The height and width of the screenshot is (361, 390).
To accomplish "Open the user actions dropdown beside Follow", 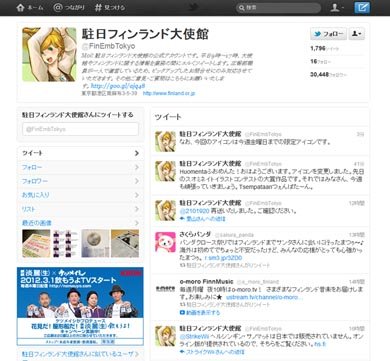I will tap(357, 34).
